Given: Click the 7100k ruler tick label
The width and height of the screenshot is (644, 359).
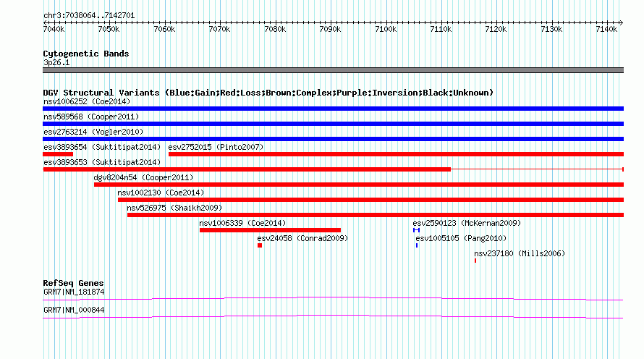Looking at the screenshot, I should coord(386,29).
